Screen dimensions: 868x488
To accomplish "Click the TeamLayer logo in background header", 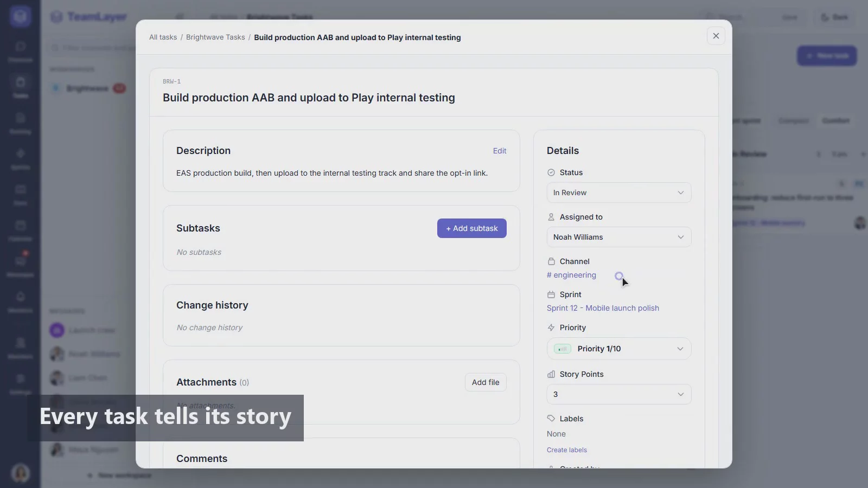I will pyautogui.click(x=90, y=17).
